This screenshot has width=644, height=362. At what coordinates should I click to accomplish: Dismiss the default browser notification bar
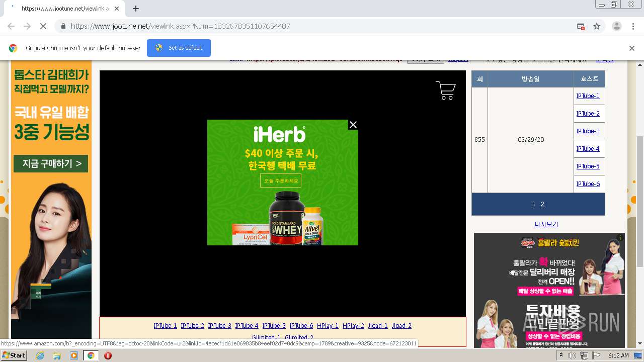click(632, 48)
